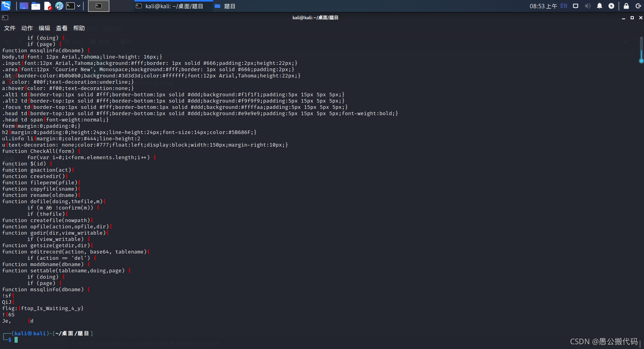
Task: Click the '.head td span{font-weight:normal;}' line
Action: (55, 120)
